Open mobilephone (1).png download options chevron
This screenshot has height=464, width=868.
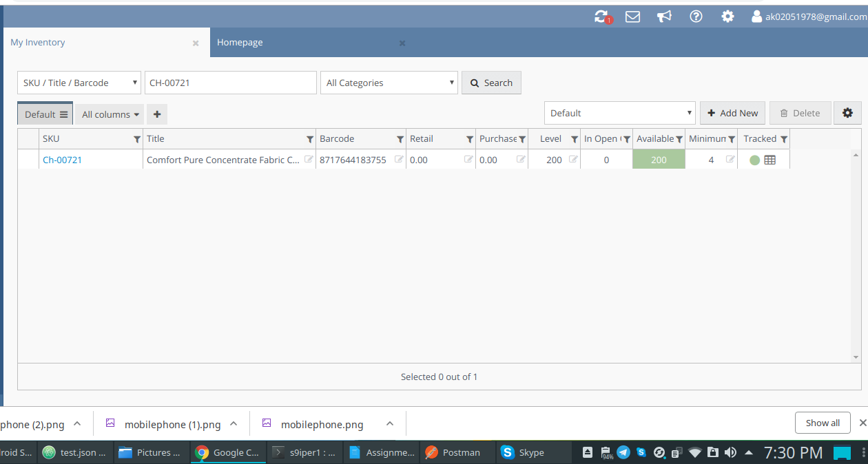[234, 423]
